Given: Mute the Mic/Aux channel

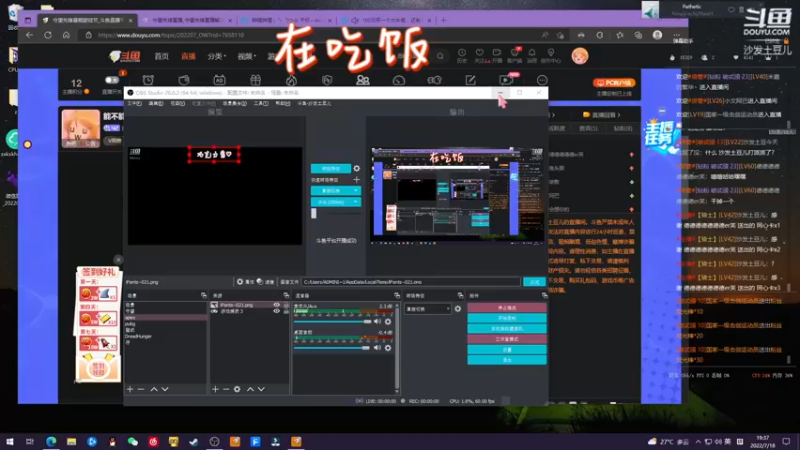Looking at the screenshot, I should [x=377, y=321].
